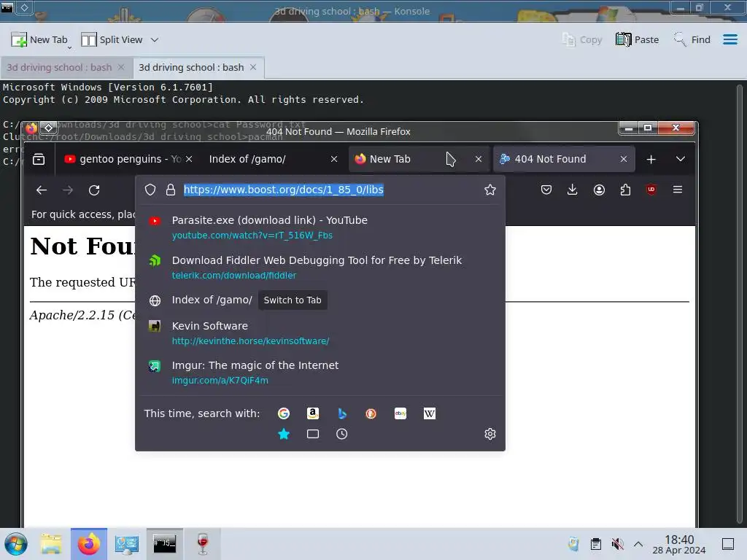This screenshot has height=560, width=747.
Task: Close the Index of /gamo/ tab
Action: click(x=334, y=159)
